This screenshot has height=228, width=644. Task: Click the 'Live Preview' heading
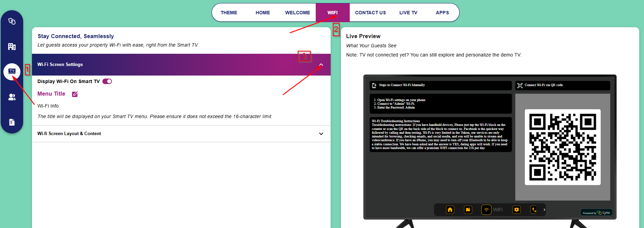coord(363,36)
